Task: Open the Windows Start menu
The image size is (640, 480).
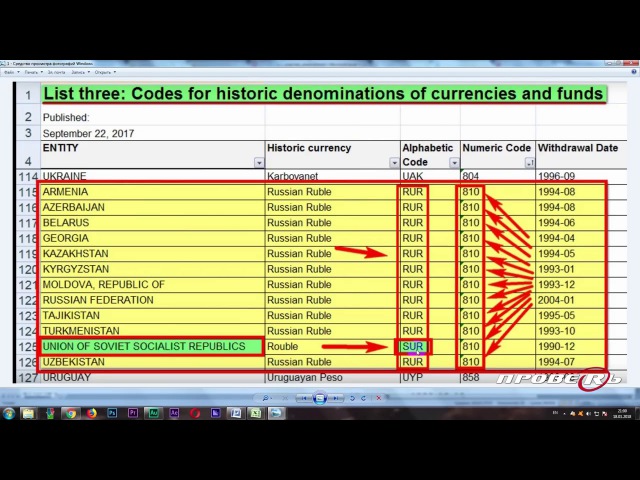Action: [x=9, y=413]
